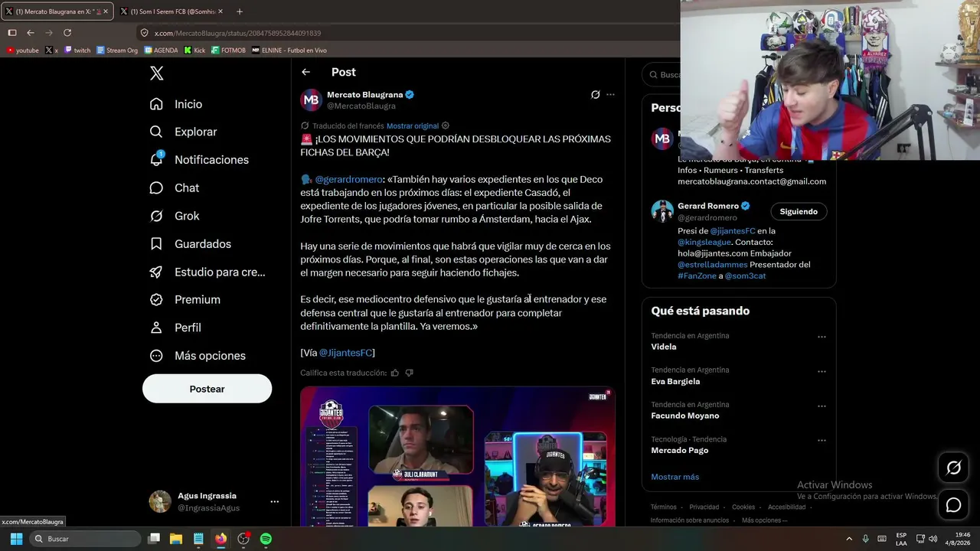Image resolution: width=980 pixels, height=551 pixels.
Task: Go back using the Post arrow
Action: (305, 72)
